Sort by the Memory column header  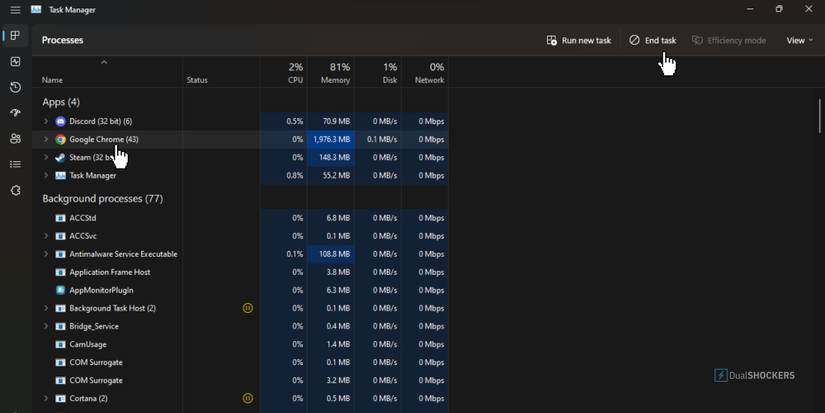coord(331,73)
